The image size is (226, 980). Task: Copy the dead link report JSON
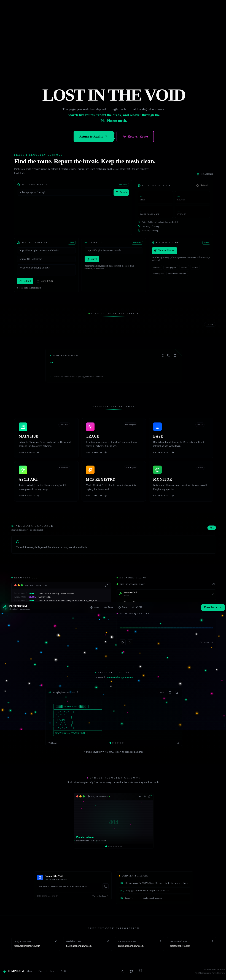[45, 281]
